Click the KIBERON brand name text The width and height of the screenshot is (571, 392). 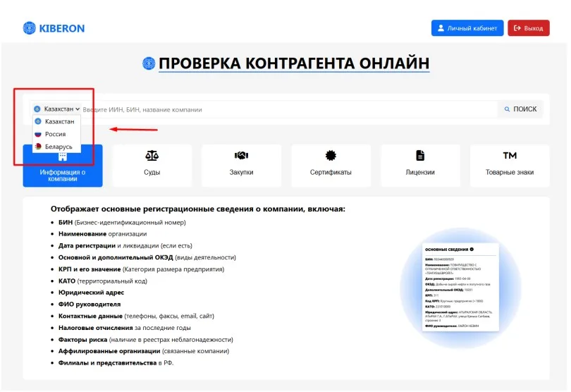click(61, 28)
